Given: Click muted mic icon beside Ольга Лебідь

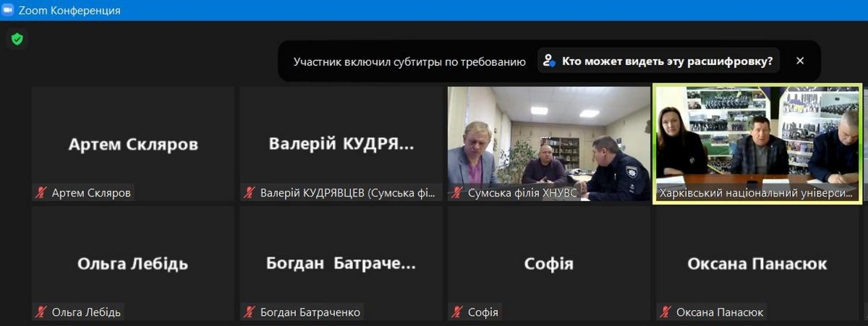Looking at the screenshot, I should 42,312.
